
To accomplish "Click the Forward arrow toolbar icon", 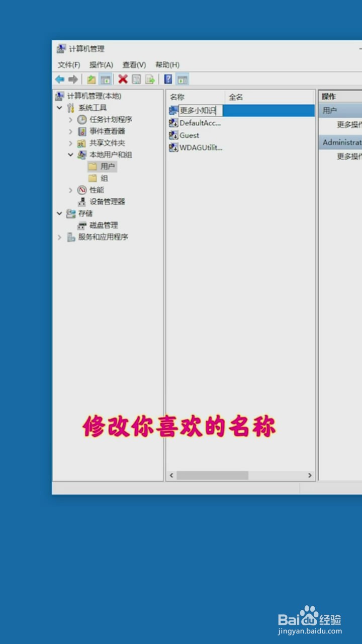I will 73,79.
